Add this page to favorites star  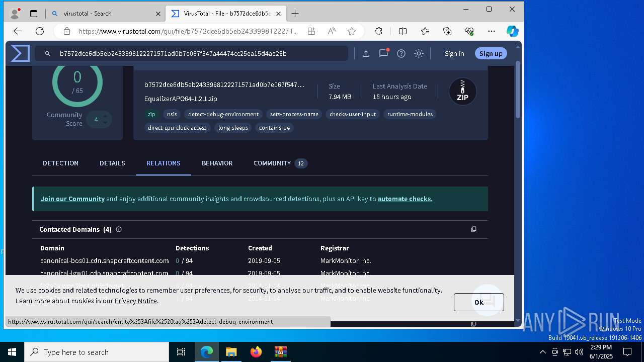coord(352,31)
